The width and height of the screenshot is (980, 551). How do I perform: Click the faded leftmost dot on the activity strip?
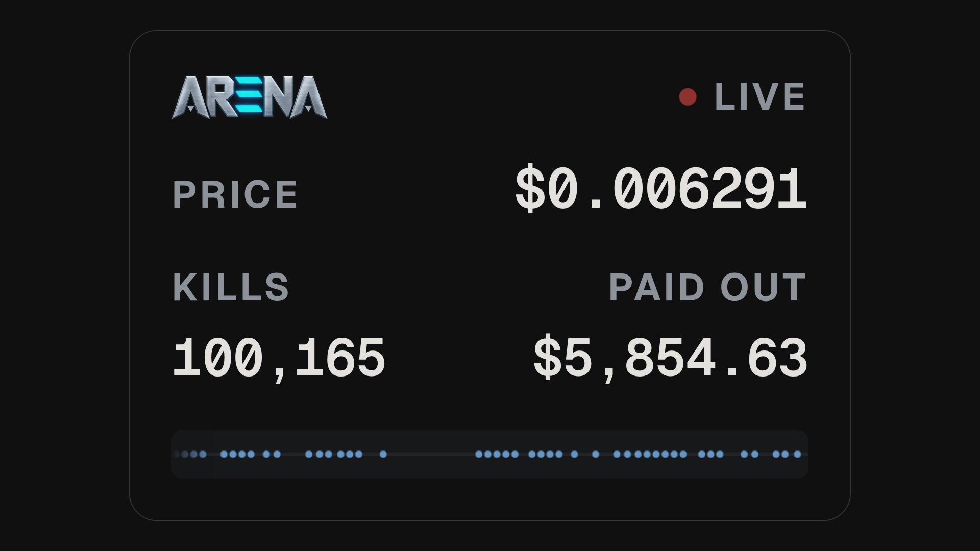[177, 454]
